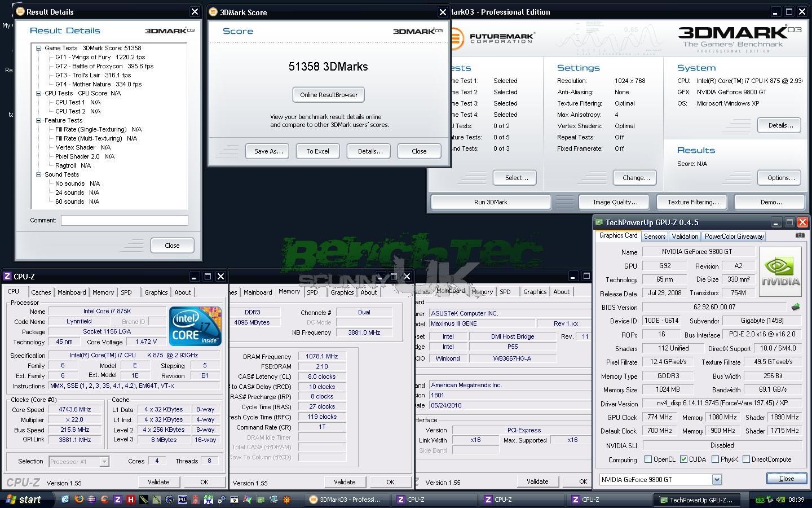
Task: Click the NVIDIA logo in GPU-Z
Action: pyautogui.click(x=780, y=271)
